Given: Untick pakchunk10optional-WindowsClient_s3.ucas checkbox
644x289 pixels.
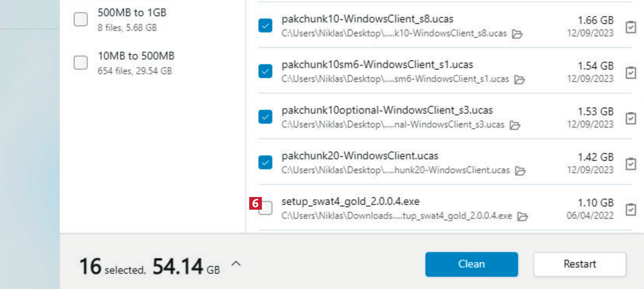Looking at the screenshot, I should point(265,117).
